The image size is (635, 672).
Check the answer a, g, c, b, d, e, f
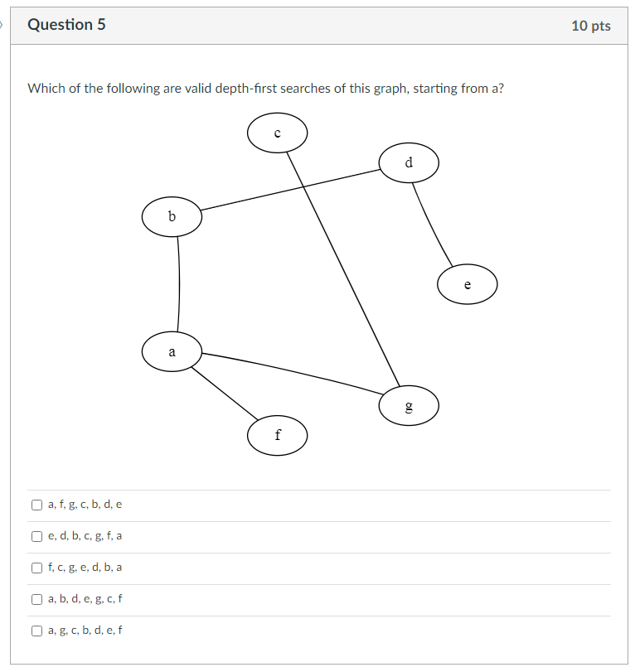[36, 630]
